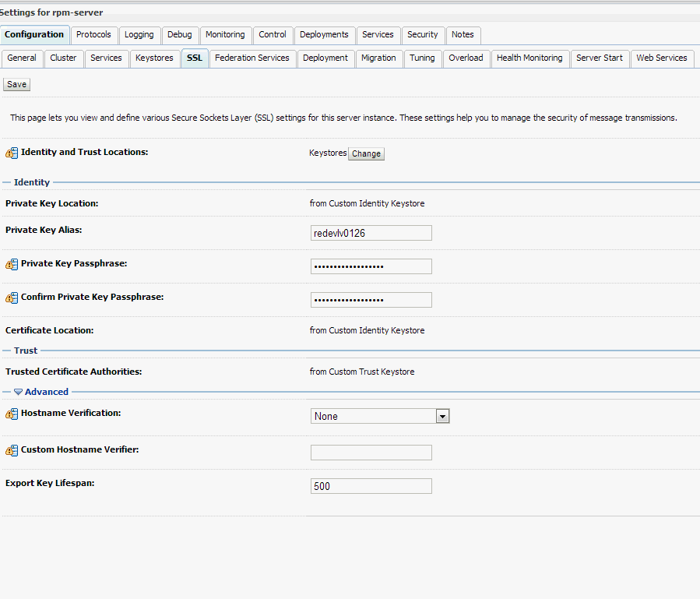
Task: Click the 'Identity' section heading
Action: coord(32,182)
